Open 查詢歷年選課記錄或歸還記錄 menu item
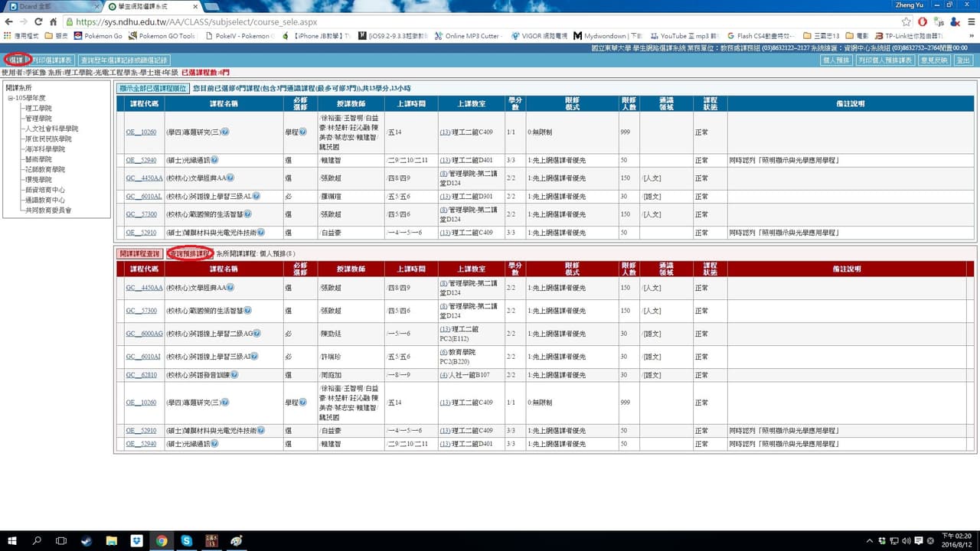The width and height of the screenshot is (980, 551). click(124, 60)
